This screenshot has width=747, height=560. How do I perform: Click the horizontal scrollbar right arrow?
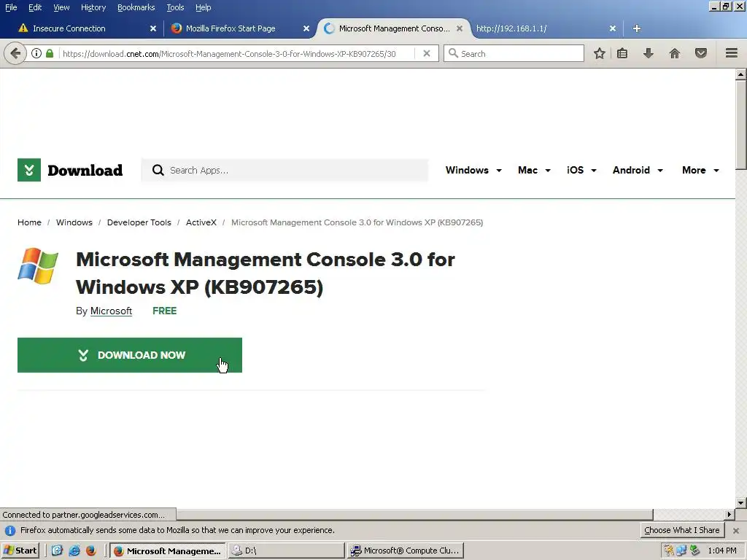click(x=729, y=514)
